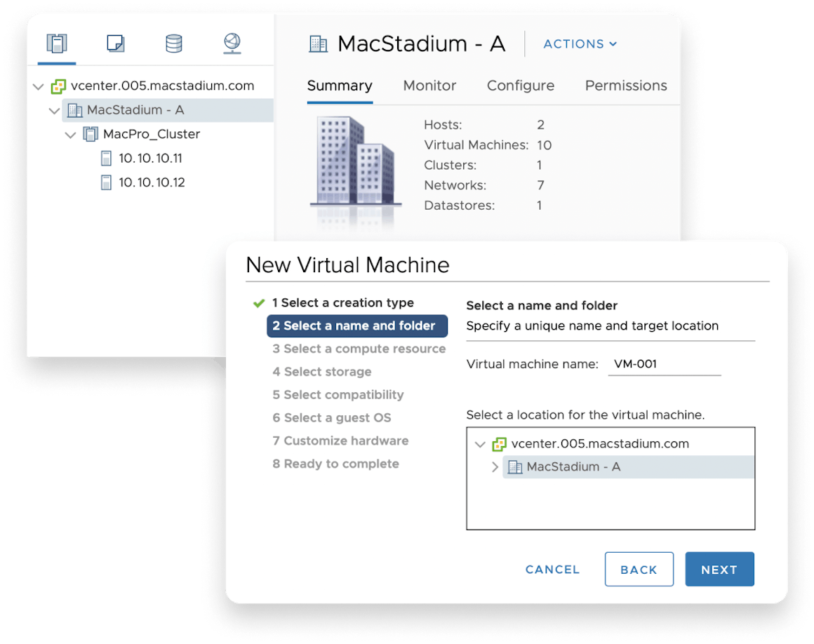Switch to the Permissions tab
Image resolution: width=814 pixels, height=644 pixels.
626,86
